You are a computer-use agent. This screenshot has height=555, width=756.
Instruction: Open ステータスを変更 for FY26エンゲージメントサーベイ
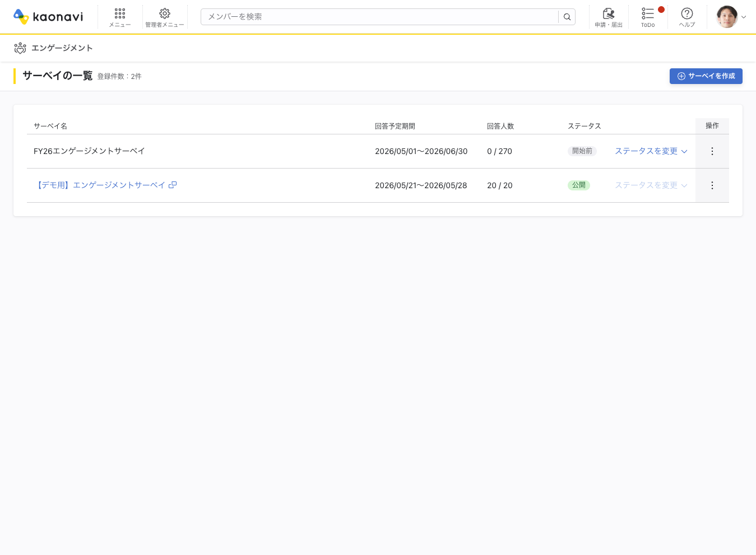(651, 151)
